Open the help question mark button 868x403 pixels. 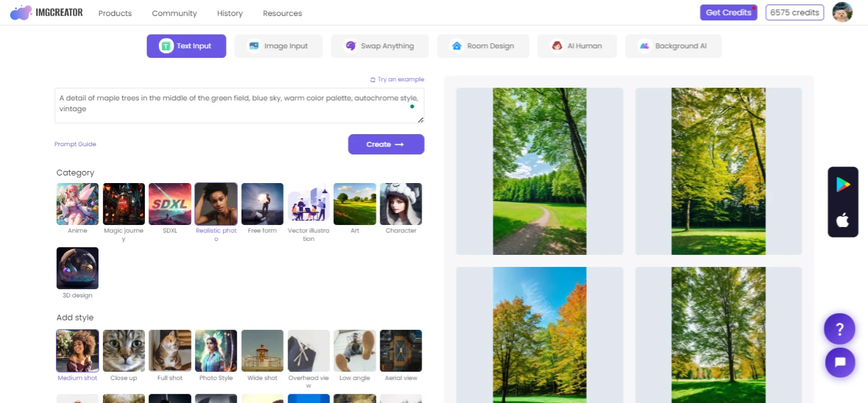(x=839, y=329)
